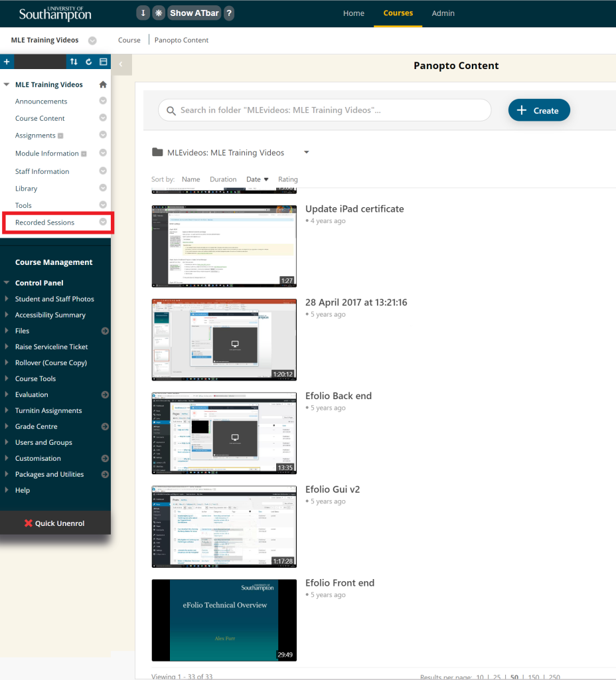616x680 pixels.
Task: Click the Customisation arrow icon
Action: 105,458
